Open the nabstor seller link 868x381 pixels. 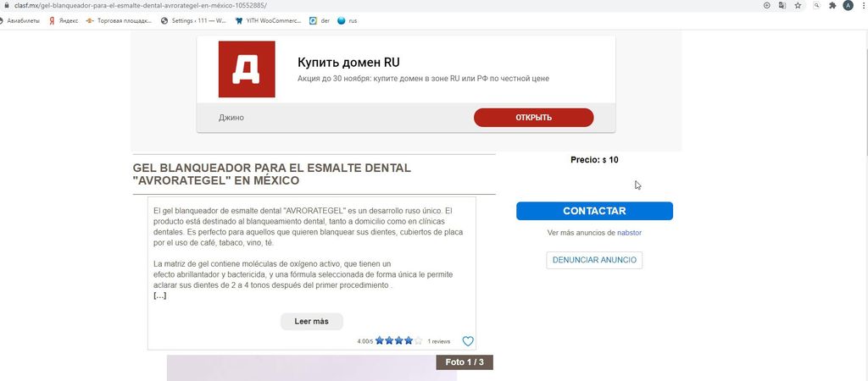[630, 233]
